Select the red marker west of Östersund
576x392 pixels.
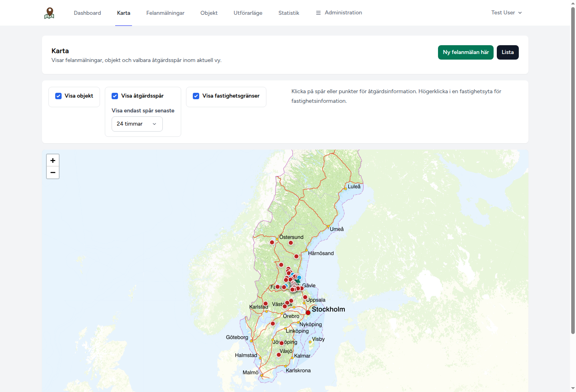pyautogui.click(x=272, y=242)
